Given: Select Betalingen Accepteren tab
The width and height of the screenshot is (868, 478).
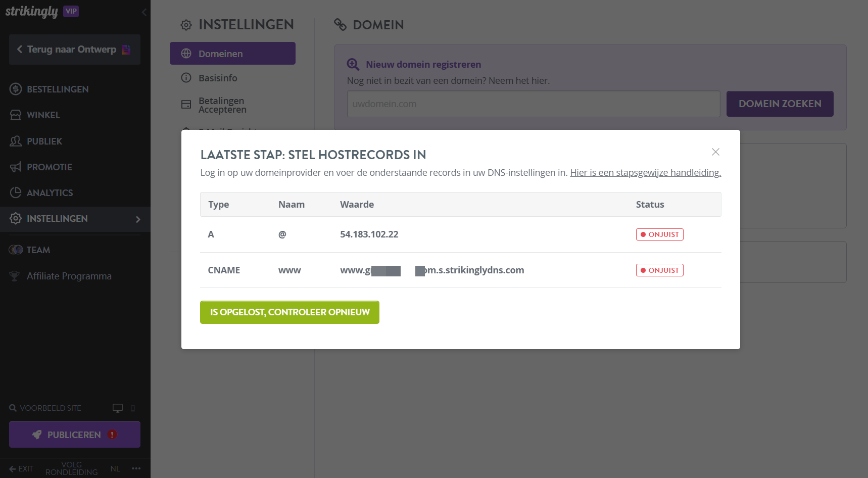Looking at the screenshot, I should click(222, 105).
